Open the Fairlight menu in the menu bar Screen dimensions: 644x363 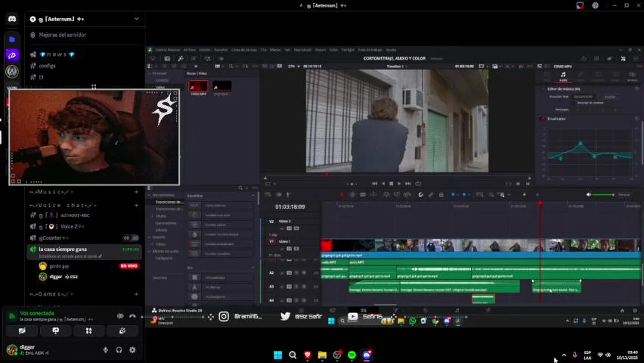pyautogui.click(x=348, y=50)
